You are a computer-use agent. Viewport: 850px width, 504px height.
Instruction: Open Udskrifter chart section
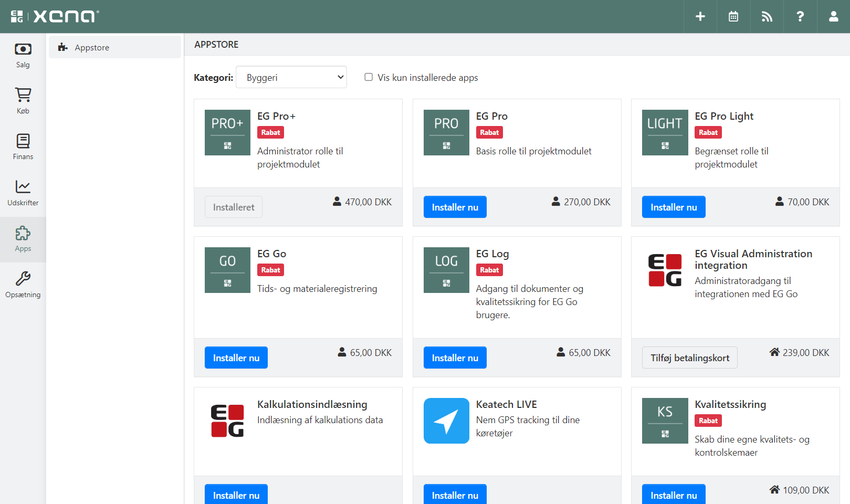point(23,193)
